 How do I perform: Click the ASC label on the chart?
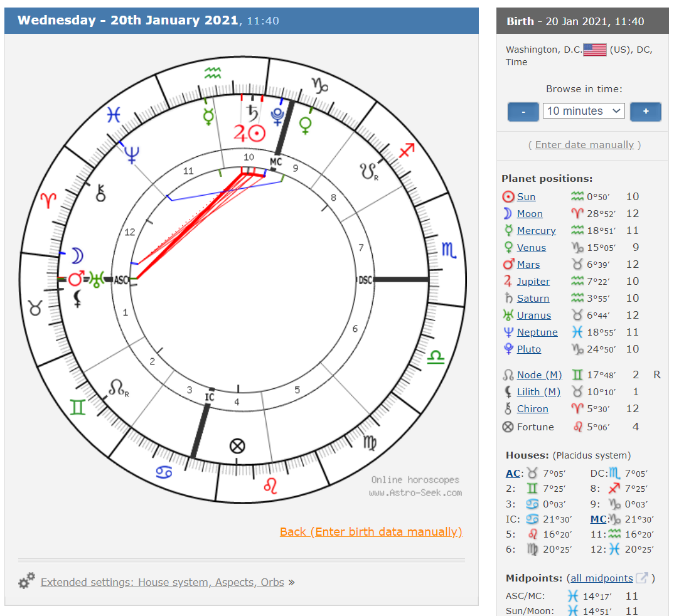pyautogui.click(x=121, y=280)
